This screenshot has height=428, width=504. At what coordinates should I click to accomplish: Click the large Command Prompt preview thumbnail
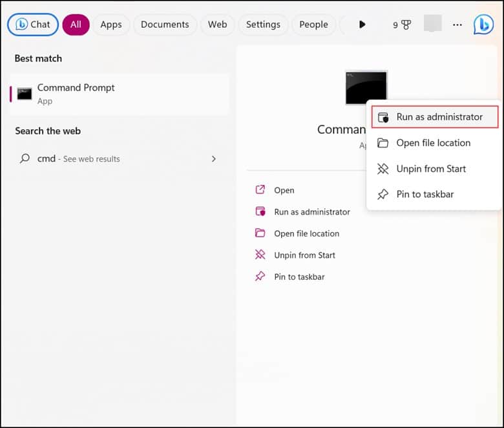point(366,87)
